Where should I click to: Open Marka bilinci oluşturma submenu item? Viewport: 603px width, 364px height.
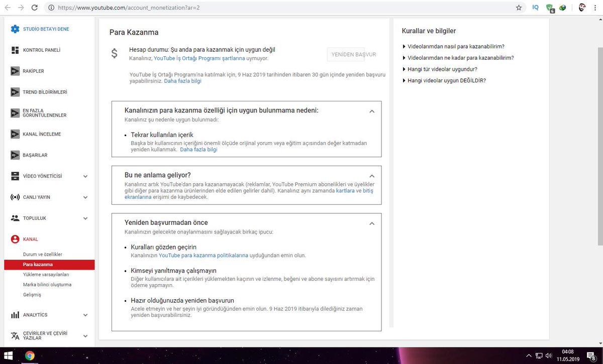[47, 285]
